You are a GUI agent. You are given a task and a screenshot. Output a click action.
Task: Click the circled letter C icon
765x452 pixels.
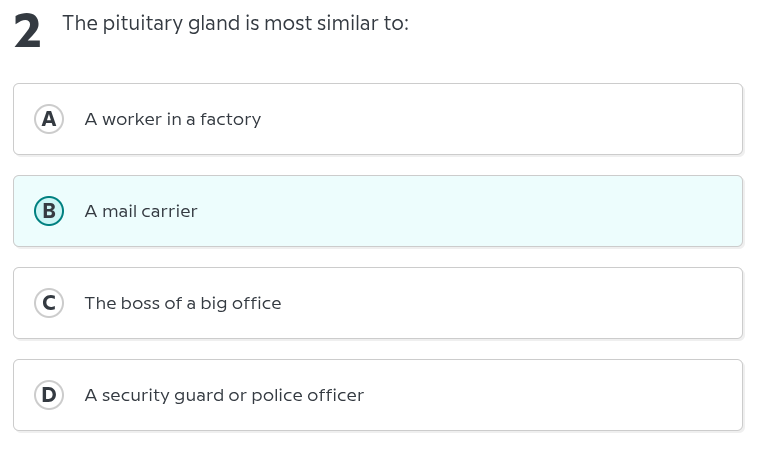(x=48, y=303)
